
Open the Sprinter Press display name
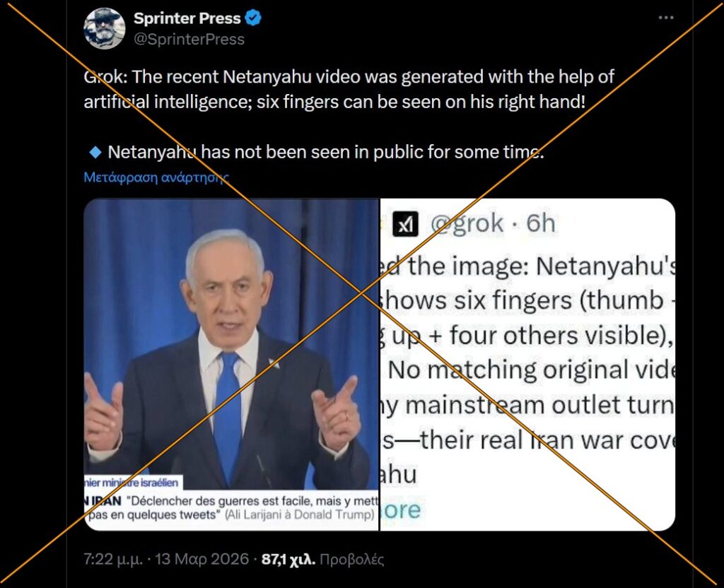(x=187, y=18)
